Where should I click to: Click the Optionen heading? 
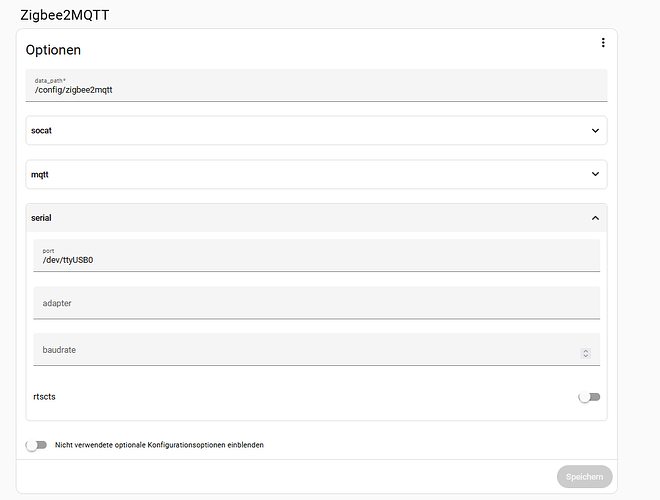coord(53,50)
